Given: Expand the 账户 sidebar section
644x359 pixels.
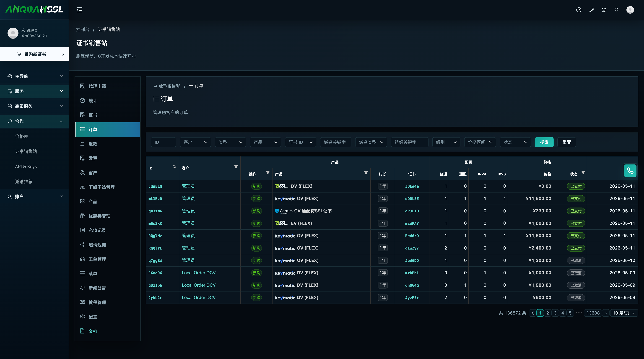Looking at the screenshot, I should click(34, 197).
